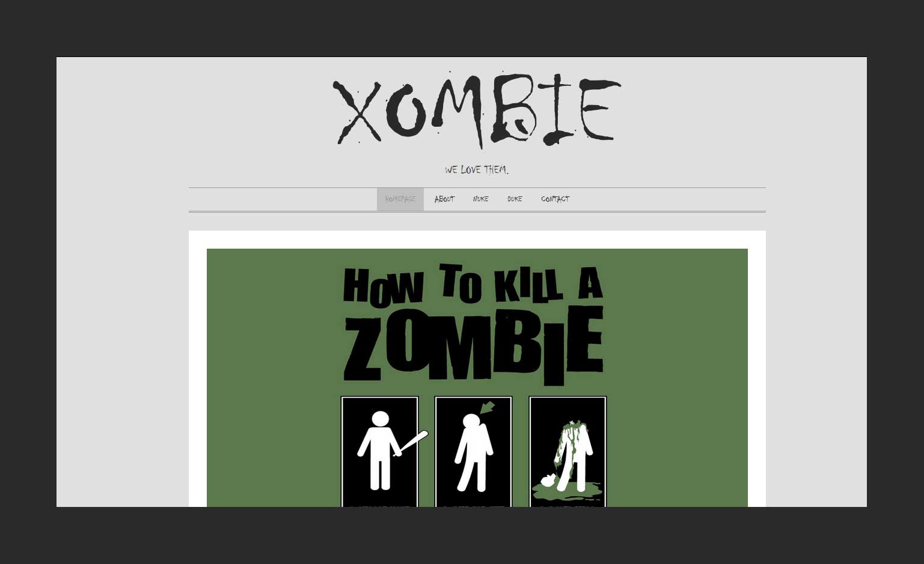Click the baseball bat in first panel
Viewport: 924px width, 564px height.
coord(412,443)
